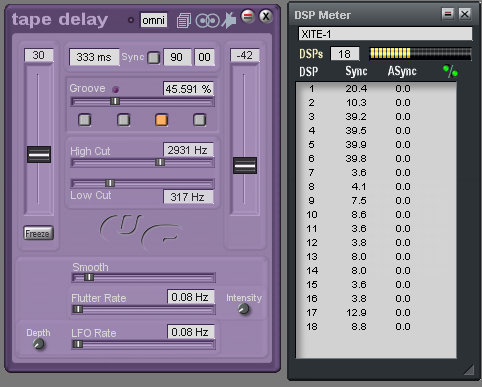Viewport: 482px width, 387px height.
Task: Toggle the Sync button
Action: click(x=154, y=58)
